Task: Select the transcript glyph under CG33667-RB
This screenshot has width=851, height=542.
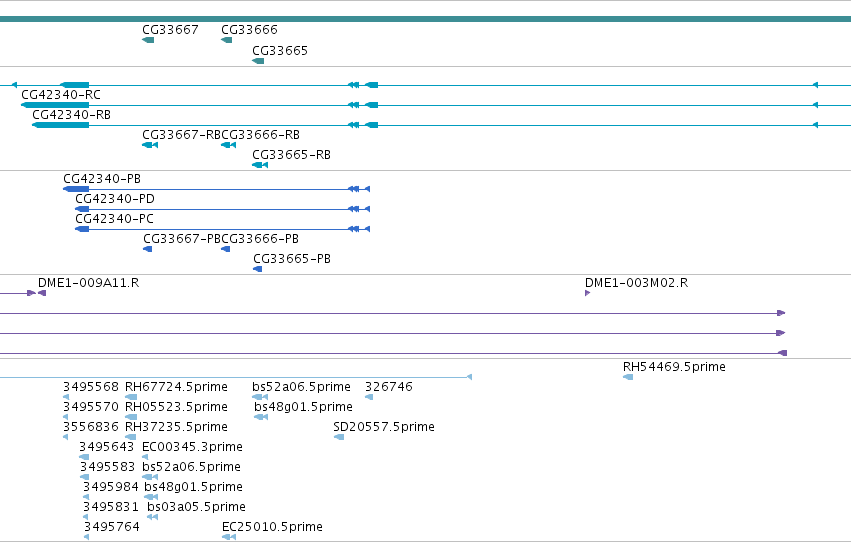Action: (150, 145)
